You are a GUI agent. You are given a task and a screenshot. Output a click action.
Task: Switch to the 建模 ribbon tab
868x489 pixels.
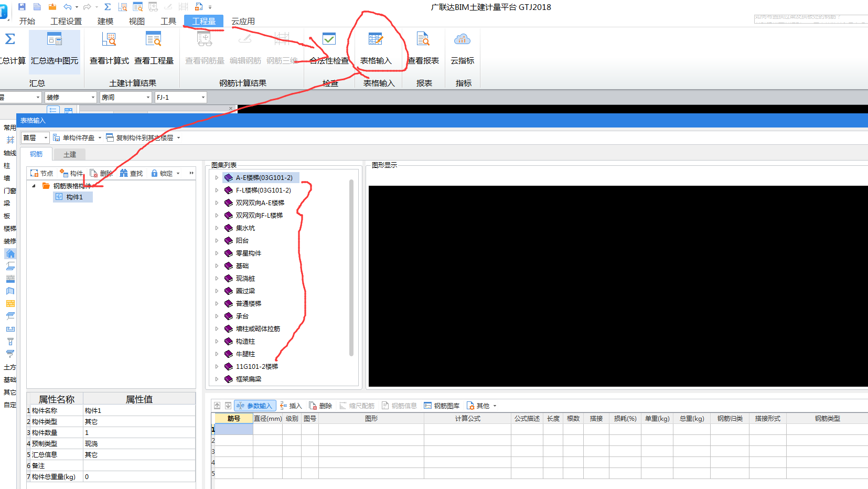[x=105, y=21]
